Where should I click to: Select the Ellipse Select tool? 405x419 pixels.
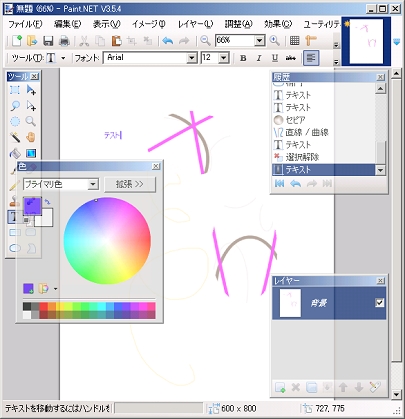(15, 121)
